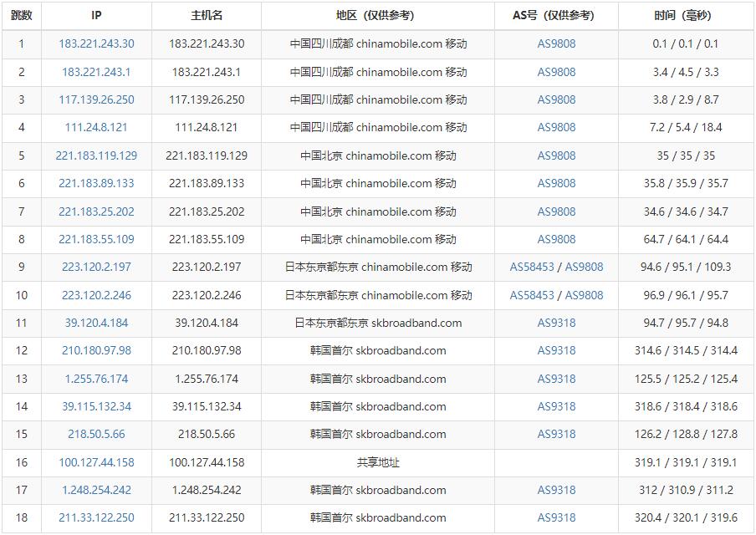Viewport: 756px width, 535px height.
Task: Open AS9808 link in hop 3 row
Action: [556, 99]
